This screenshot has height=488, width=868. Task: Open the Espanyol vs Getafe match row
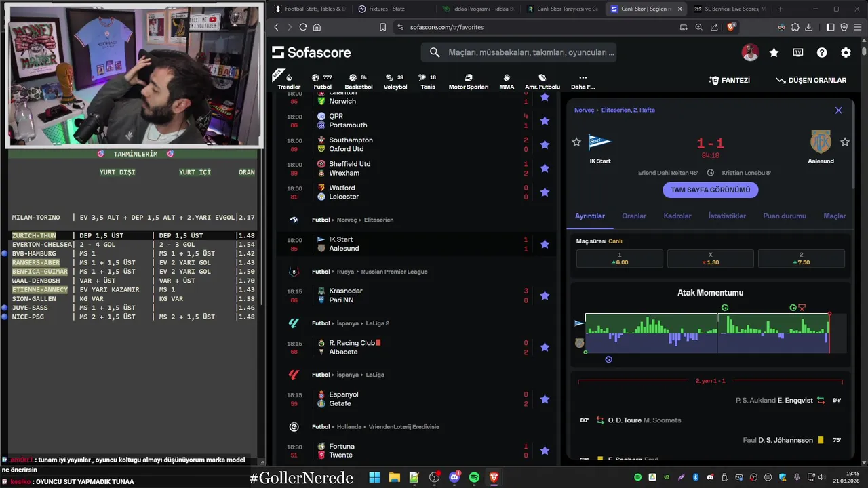pyautogui.click(x=416, y=399)
